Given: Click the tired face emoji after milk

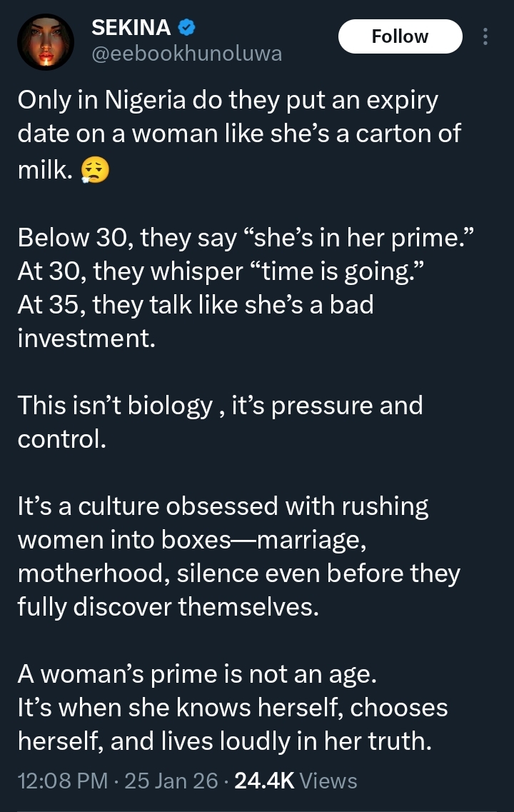Looking at the screenshot, I should click(96, 171).
